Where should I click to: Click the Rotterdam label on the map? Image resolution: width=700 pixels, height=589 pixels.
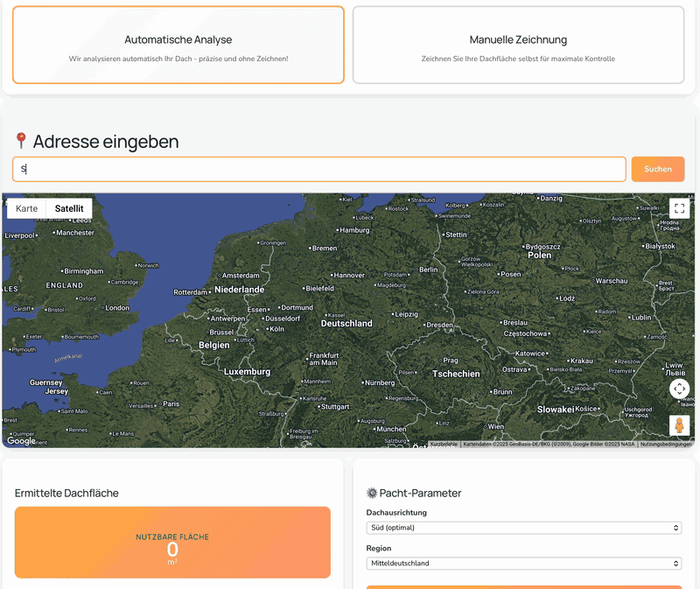click(x=190, y=292)
